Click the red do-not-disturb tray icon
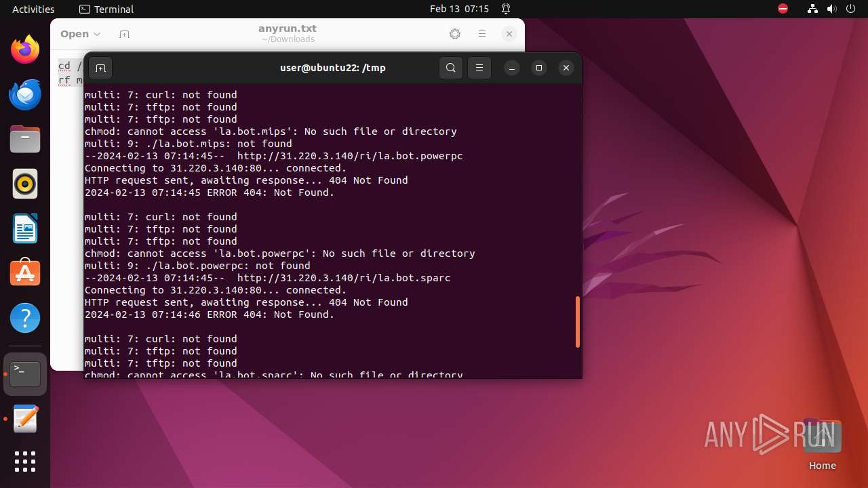 783,9
